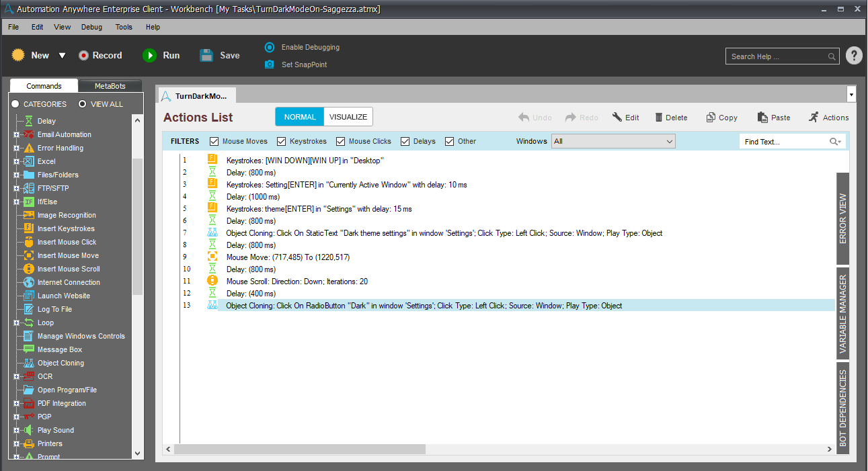Select the TurnDarkMo... task tab
This screenshot has height=471, width=868.
pos(196,96)
